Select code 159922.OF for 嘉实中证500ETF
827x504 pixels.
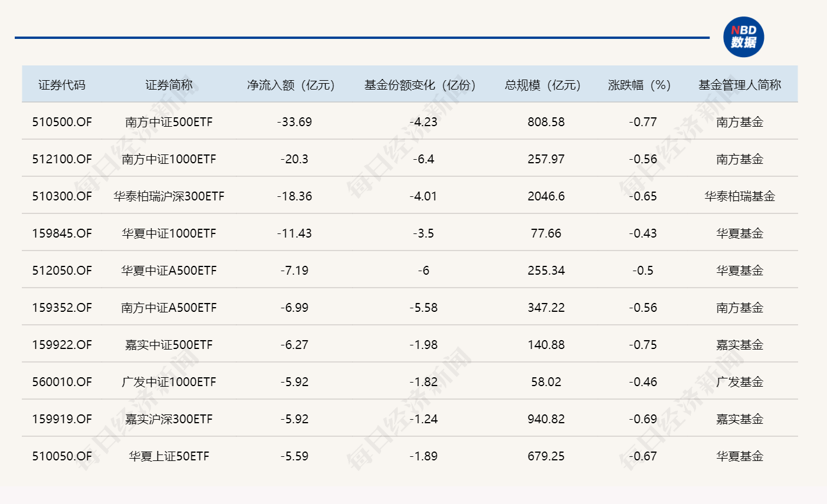(x=61, y=344)
